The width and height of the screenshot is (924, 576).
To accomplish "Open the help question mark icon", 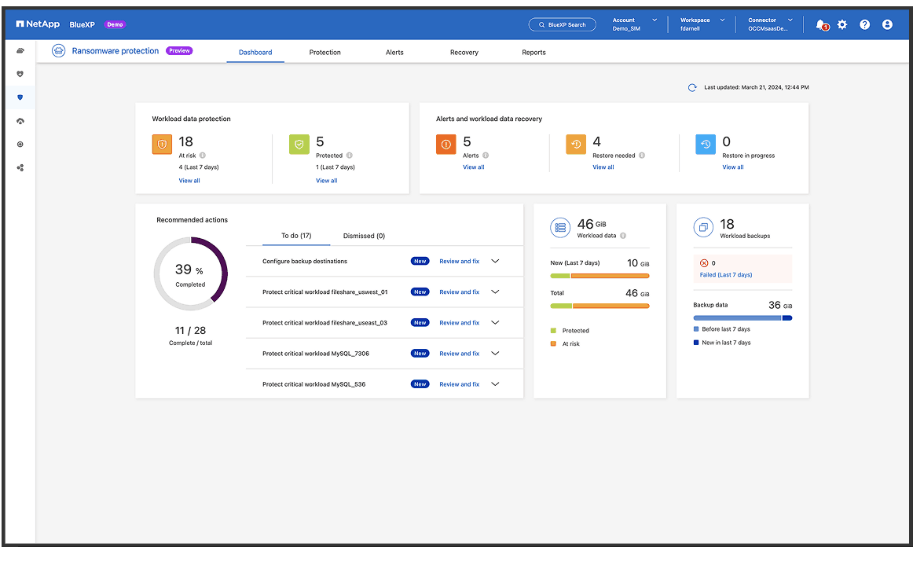I will [864, 25].
